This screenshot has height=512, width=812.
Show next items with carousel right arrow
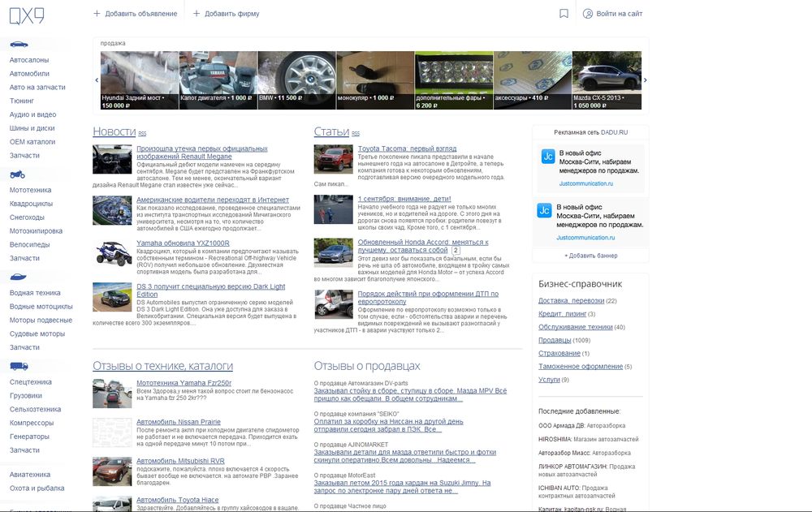(x=646, y=80)
